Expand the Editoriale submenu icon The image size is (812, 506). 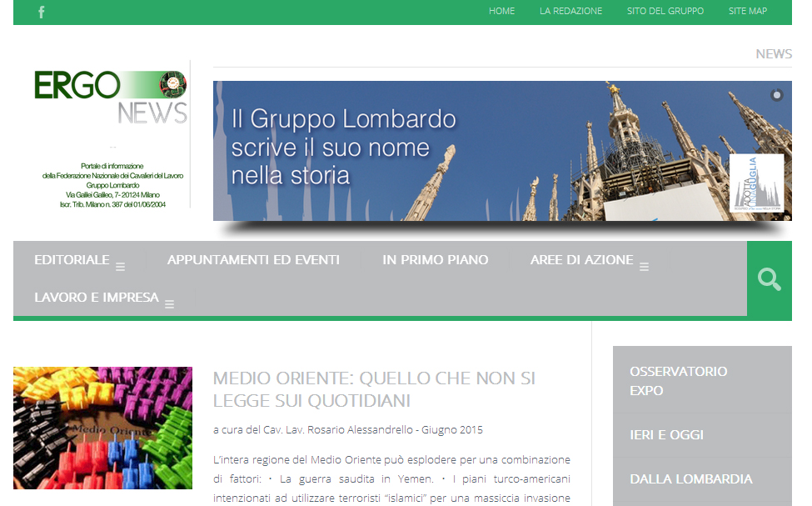[120, 267]
